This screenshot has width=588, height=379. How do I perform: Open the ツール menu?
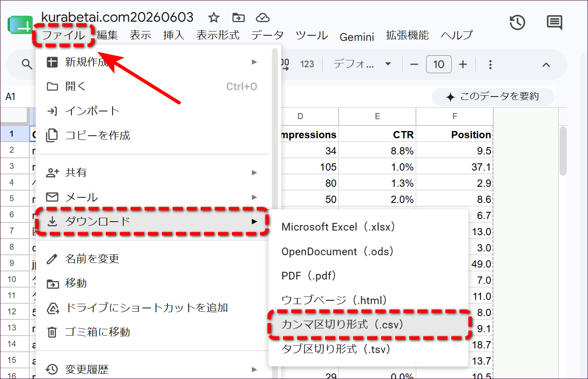coord(311,35)
